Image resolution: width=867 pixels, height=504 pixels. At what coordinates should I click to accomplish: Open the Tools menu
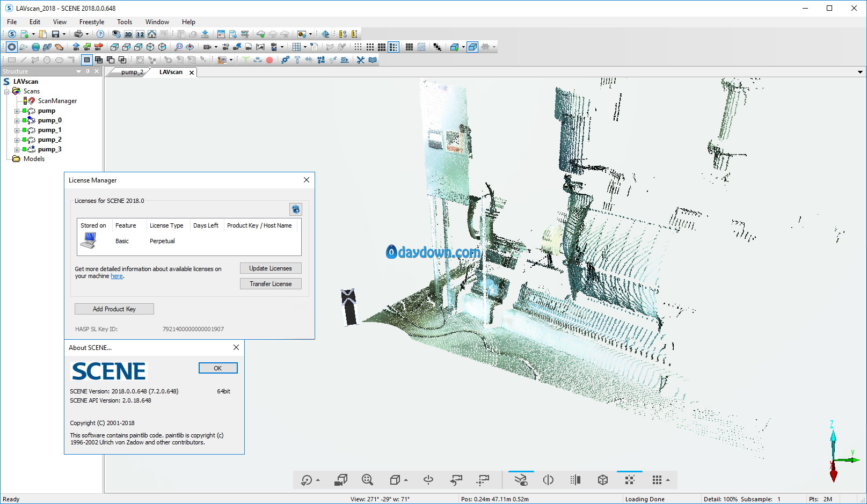point(125,22)
